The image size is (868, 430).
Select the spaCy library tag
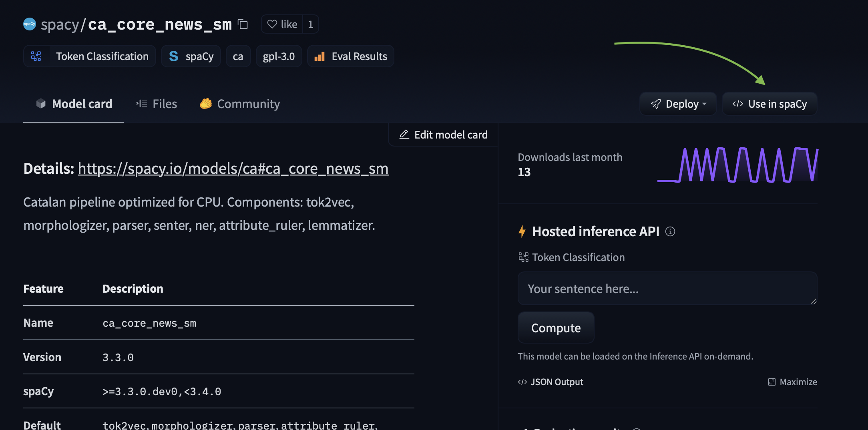(191, 56)
